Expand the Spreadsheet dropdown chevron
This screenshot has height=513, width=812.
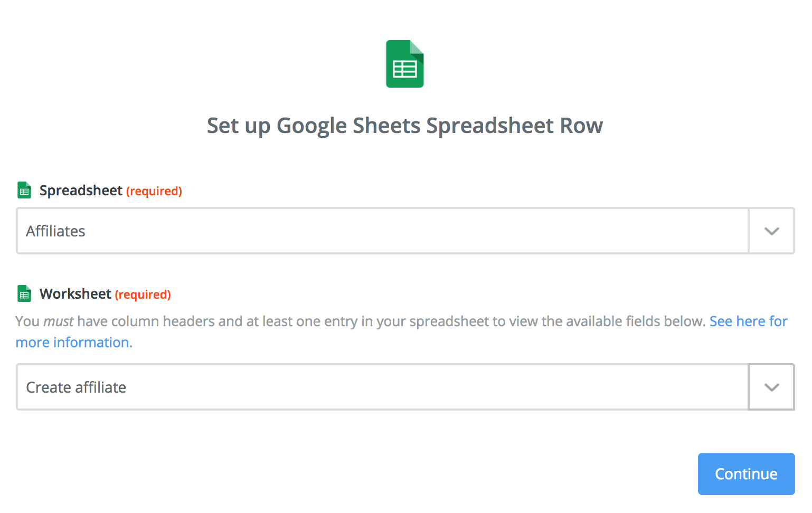[771, 231]
